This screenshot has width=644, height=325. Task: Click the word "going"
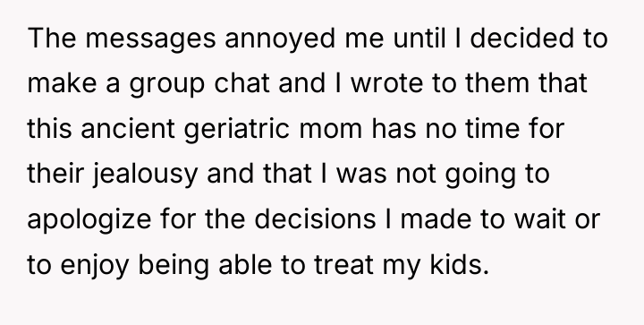click(480, 175)
